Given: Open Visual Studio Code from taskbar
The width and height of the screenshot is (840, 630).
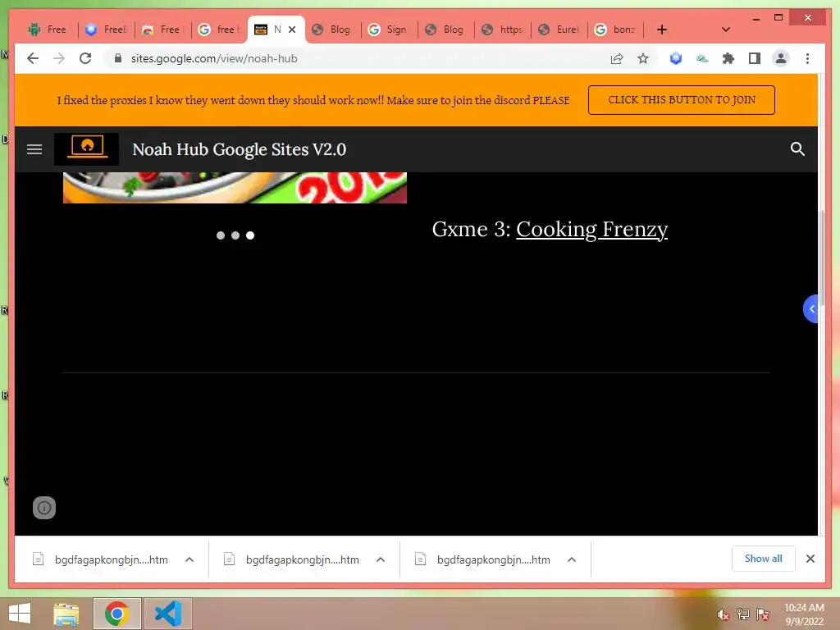Looking at the screenshot, I should point(168,614).
